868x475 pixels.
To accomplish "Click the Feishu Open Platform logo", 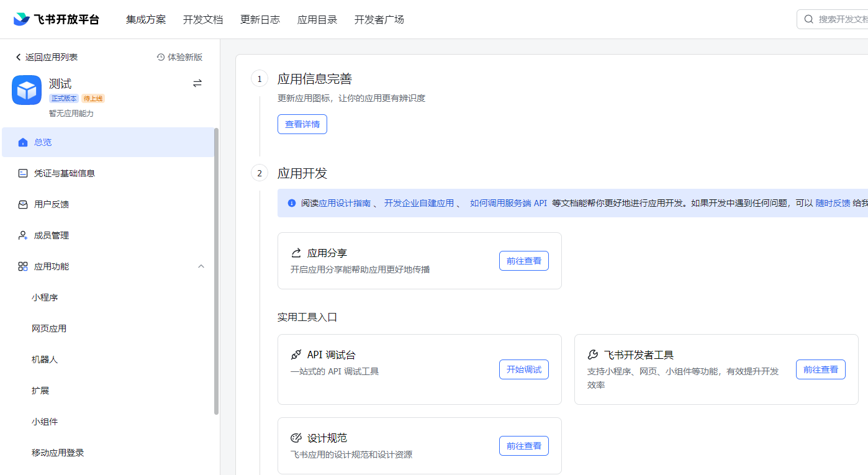I will pyautogui.click(x=56, y=19).
